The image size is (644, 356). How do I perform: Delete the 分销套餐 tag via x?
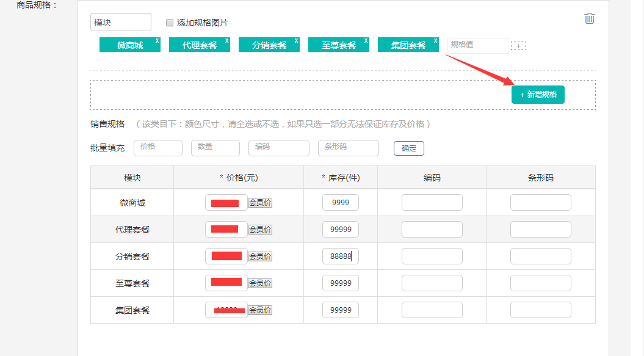click(x=296, y=41)
